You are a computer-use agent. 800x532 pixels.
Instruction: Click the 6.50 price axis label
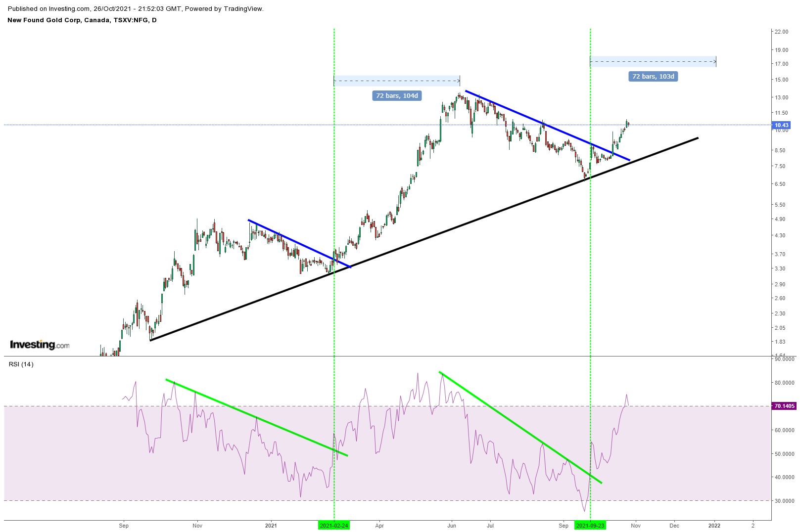tap(780, 184)
